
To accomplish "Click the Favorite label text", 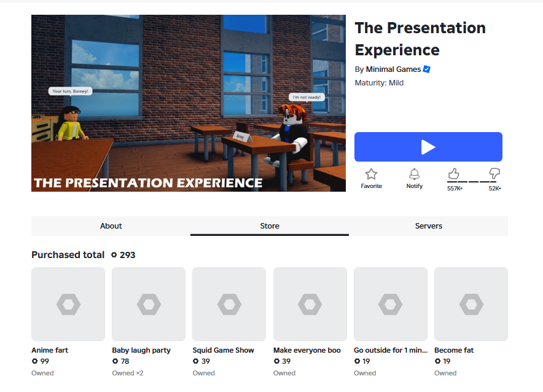I will [x=371, y=186].
